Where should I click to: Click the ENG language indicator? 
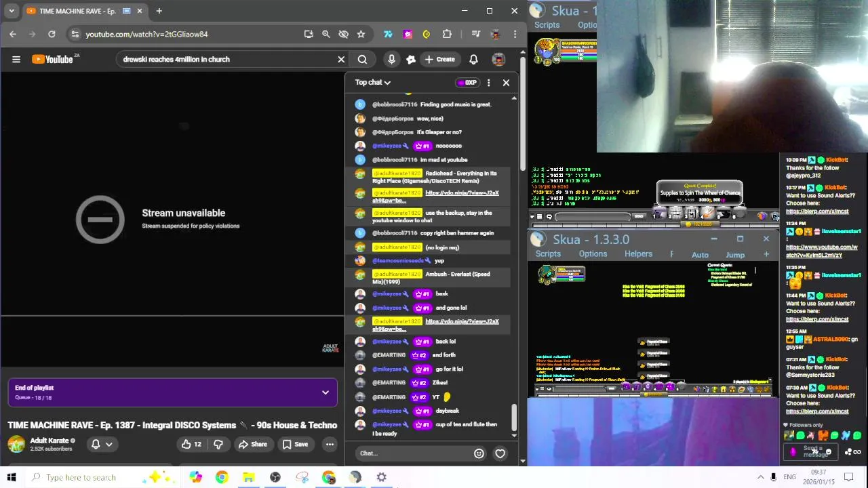point(789,477)
